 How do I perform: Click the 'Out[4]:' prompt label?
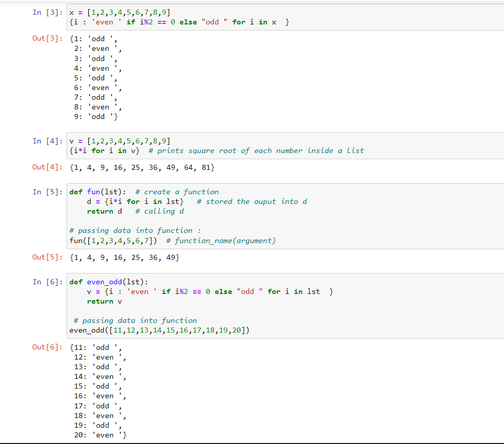click(x=48, y=167)
